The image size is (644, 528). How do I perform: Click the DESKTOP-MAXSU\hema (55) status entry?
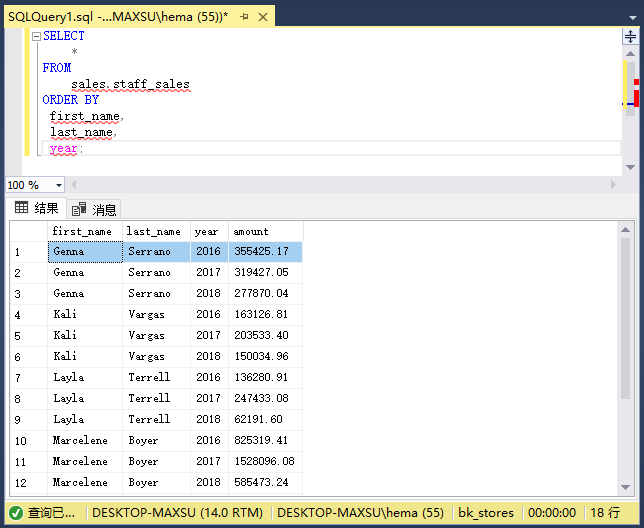pyautogui.click(x=360, y=513)
